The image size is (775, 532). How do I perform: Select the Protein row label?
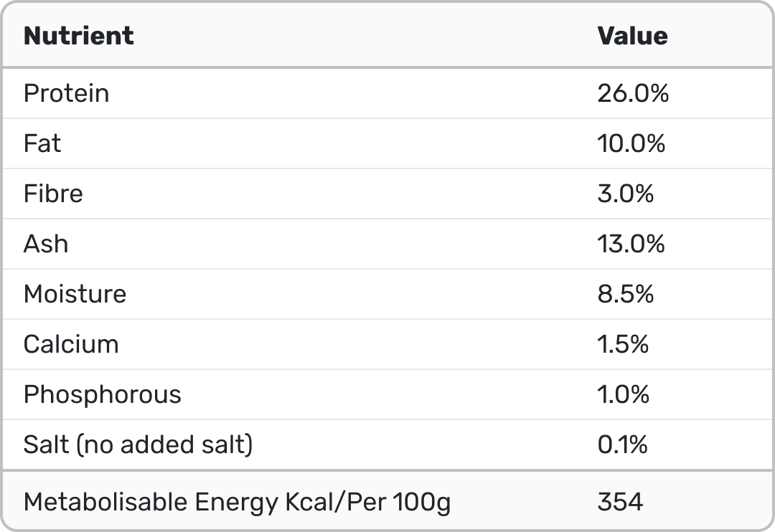point(67,93)
